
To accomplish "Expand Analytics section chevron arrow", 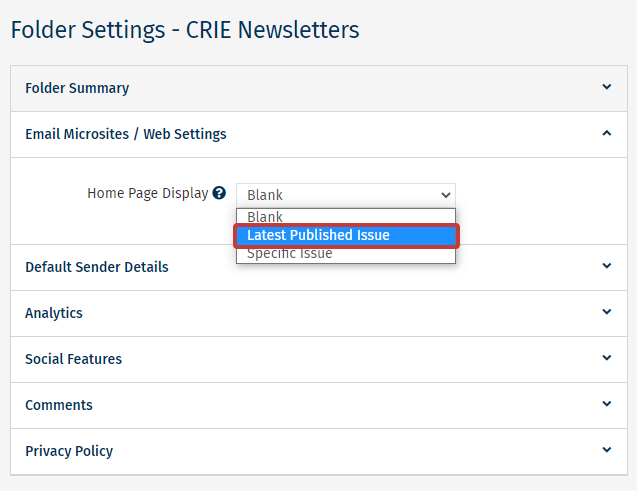I will pyautogui.click(x=607, y=312).
